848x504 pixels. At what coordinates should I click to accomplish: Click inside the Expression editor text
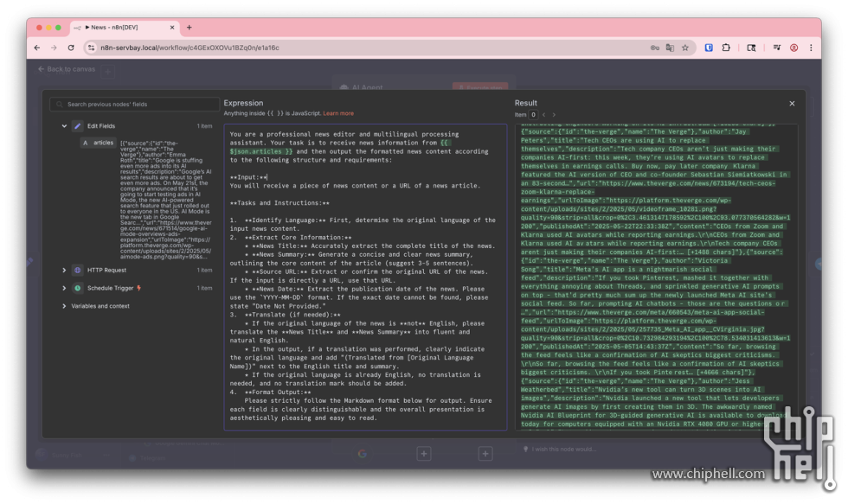[365, 277]
